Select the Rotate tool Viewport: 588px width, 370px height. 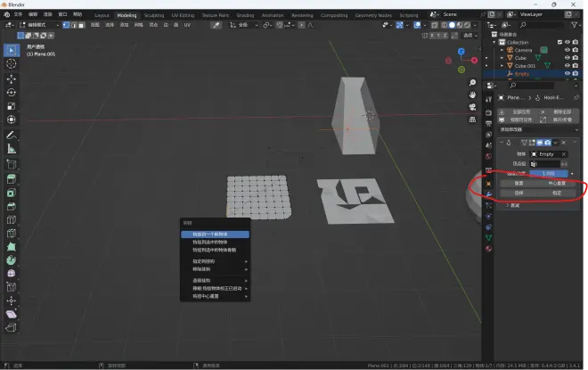pos(12,93)
